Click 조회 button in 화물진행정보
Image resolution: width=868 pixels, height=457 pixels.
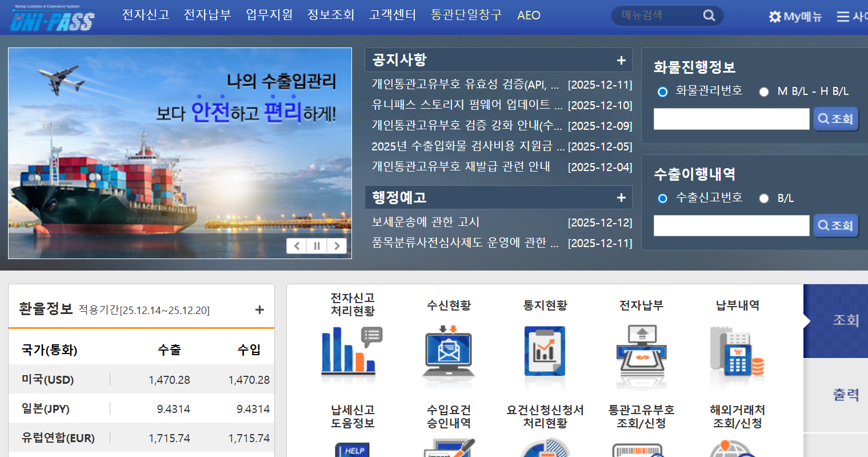pos(835,118)
